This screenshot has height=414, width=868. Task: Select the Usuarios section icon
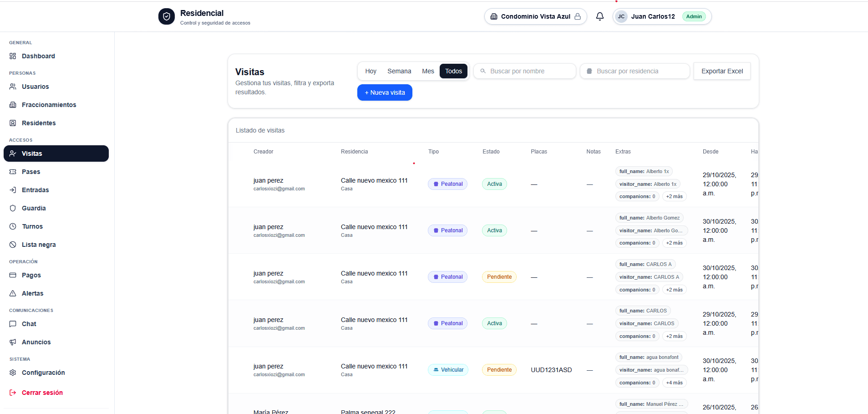pyautogui.click(x=13, y=87)
